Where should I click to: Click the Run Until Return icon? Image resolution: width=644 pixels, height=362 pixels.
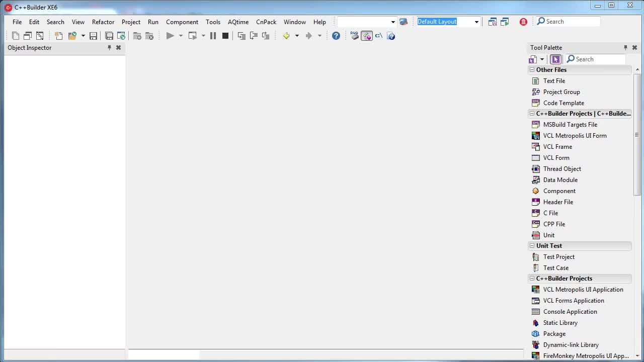pos(266,36)
